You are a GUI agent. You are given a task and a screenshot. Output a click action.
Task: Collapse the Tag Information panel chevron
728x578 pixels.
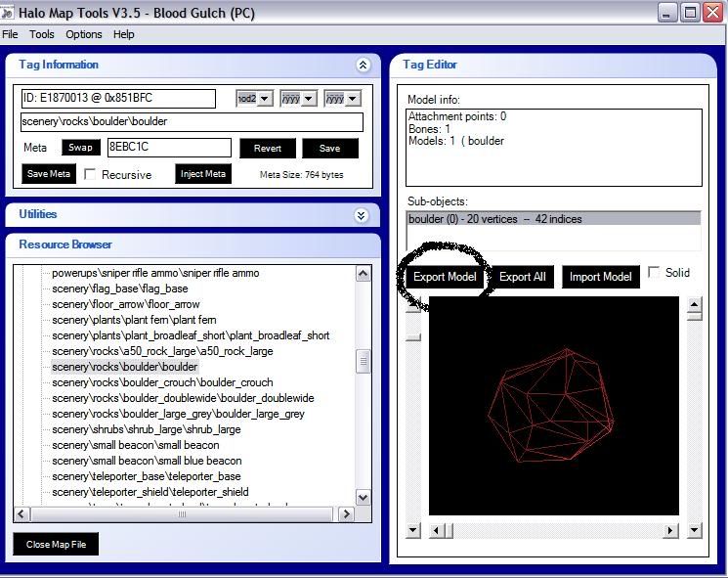click(363, 66)
